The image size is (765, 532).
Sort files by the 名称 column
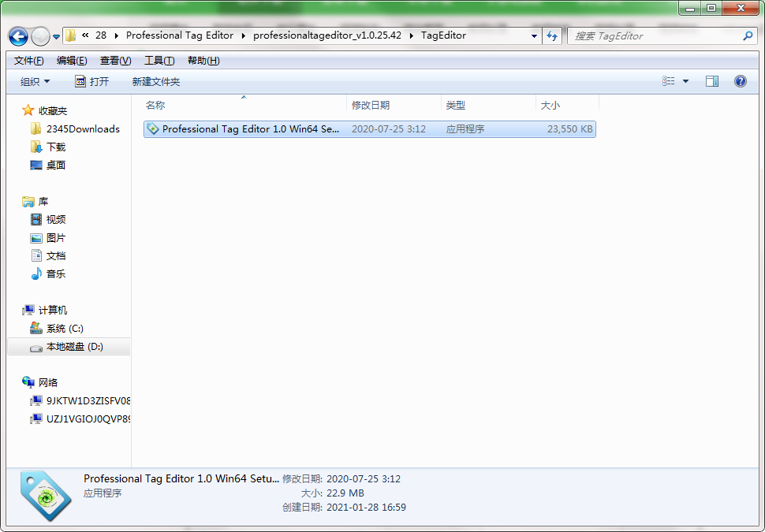[244, 105]
